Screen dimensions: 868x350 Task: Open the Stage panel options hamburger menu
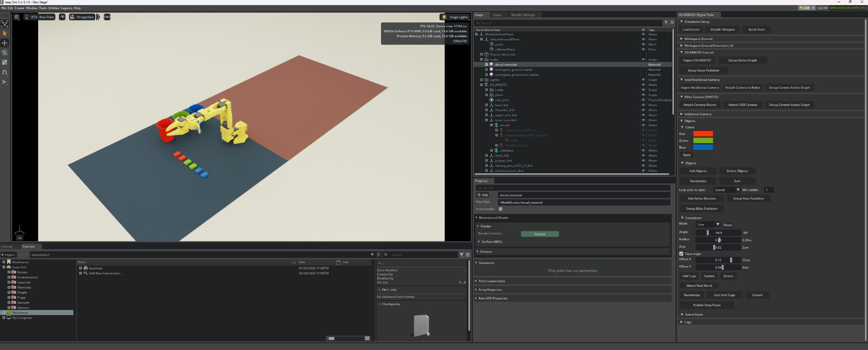click(x=672, y=22)
